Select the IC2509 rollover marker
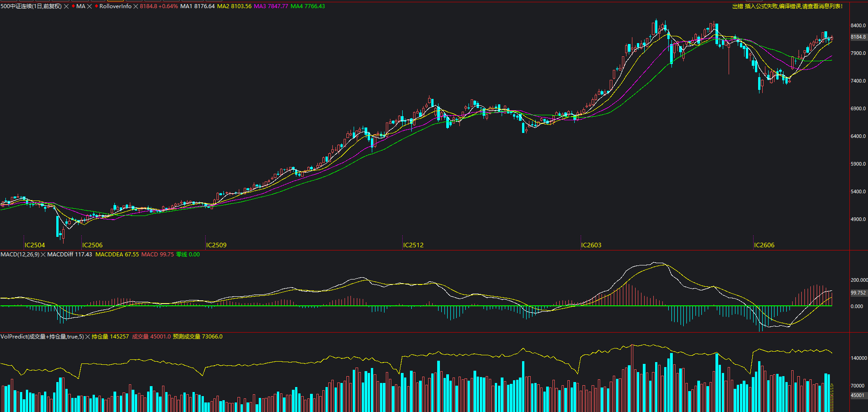Image resolution: width=868 pixels, height=412 pixels. coord(216,245)
